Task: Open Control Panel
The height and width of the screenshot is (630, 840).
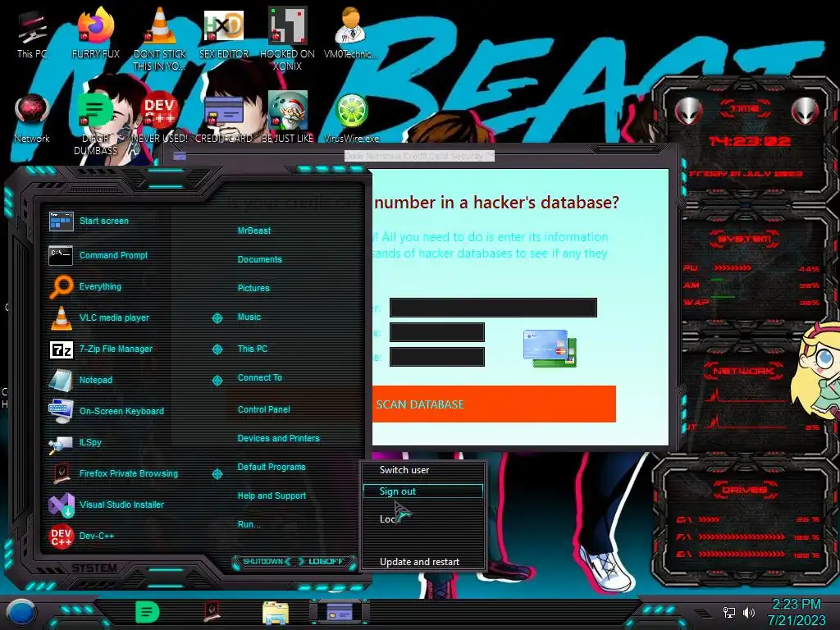Action: click(x=263, y=409)
